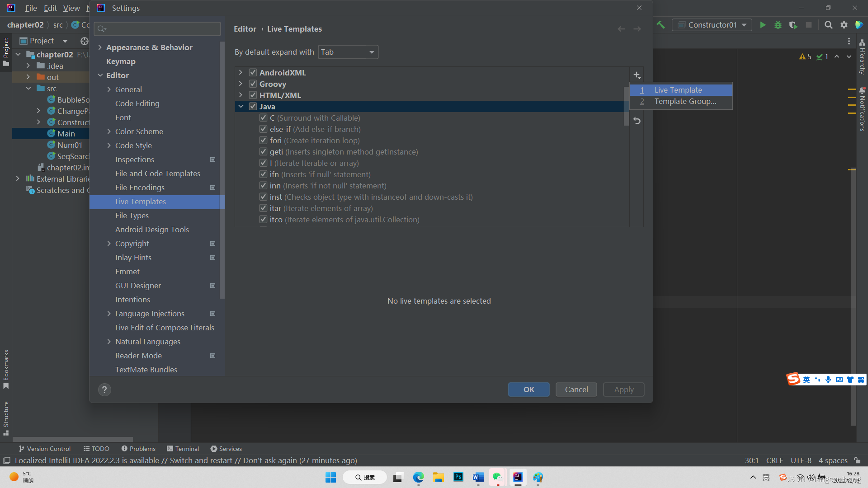Click the Cancel button

click(576, 389)
